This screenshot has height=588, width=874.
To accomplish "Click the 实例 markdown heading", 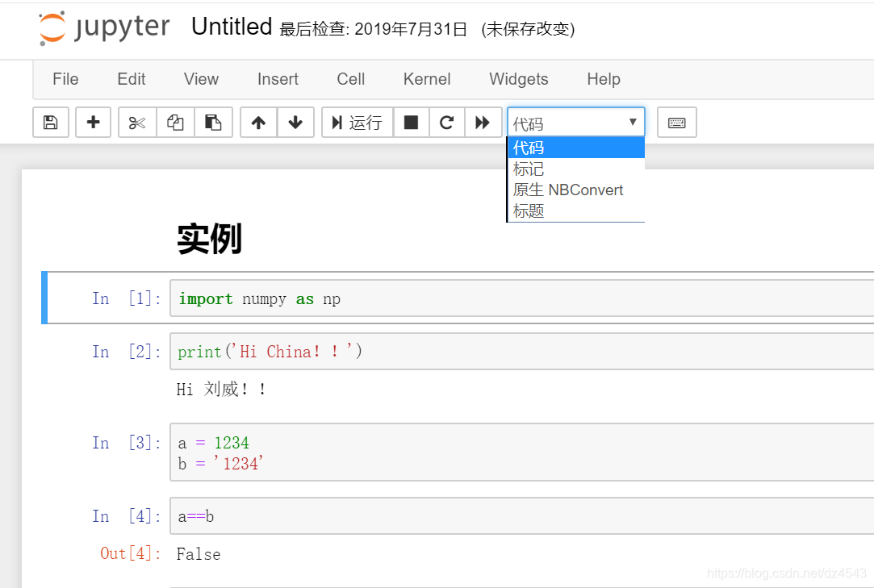I will [x=210, y=239].
